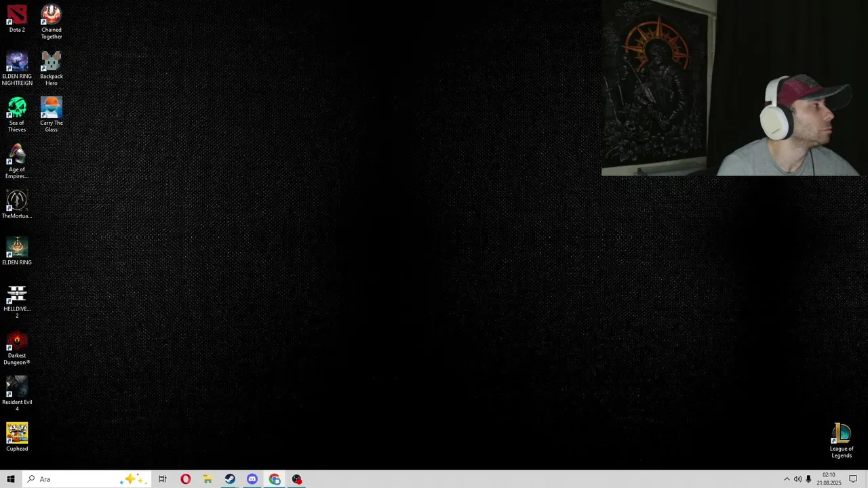Open the clock showing 02:10 21.08.2025
Viewport: 868px width, 488px height.
829,479
